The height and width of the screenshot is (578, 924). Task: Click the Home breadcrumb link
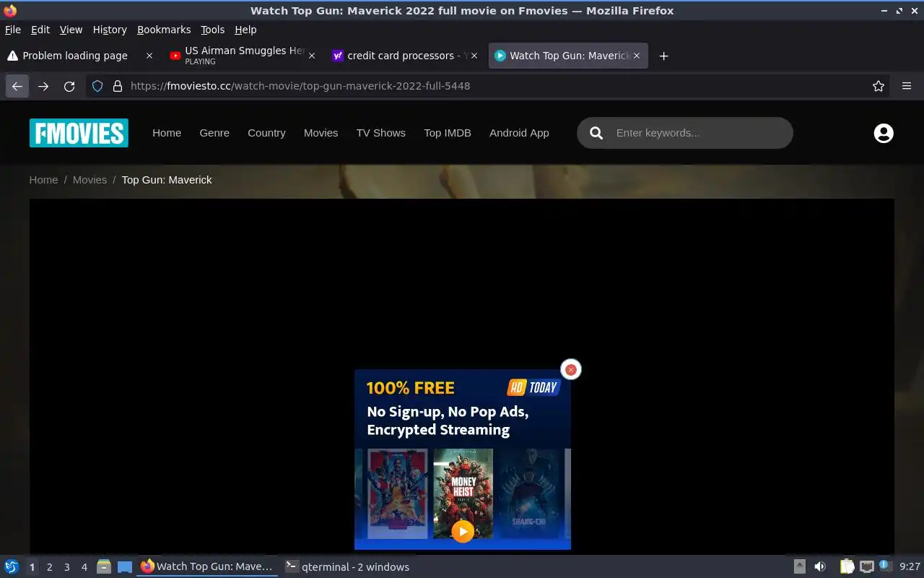pos(43,180)
